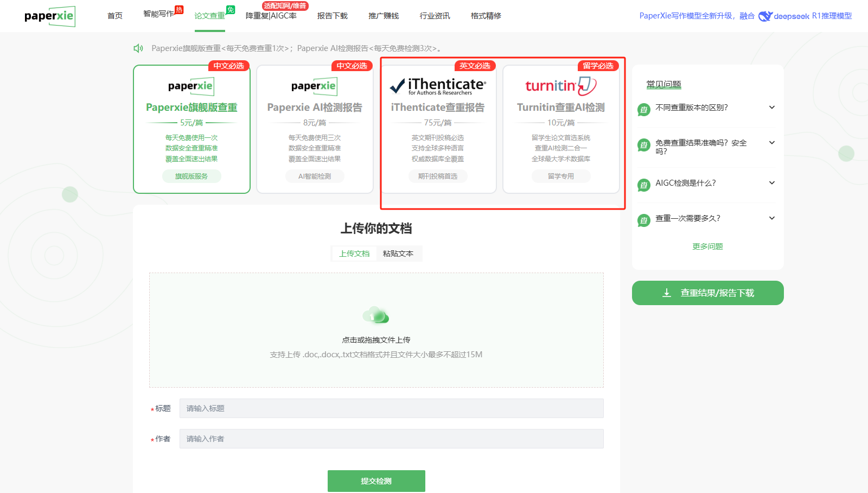The height and width of the screenshot is (493, 868).
Task: Click 5元/篇 price text
Action: pos(192,123)
